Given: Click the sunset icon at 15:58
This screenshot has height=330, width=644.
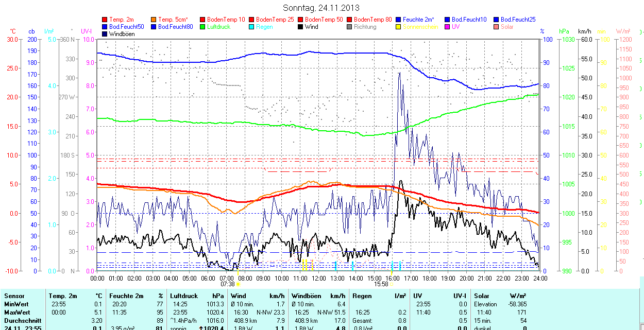Looking at the screenshot, I should point(392,284).
